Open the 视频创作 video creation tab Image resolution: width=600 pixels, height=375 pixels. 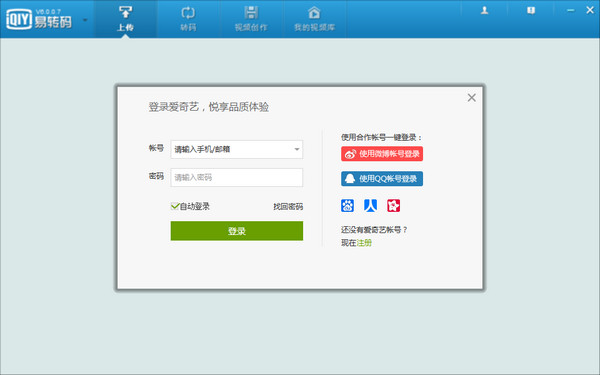[x=251, y=19]
